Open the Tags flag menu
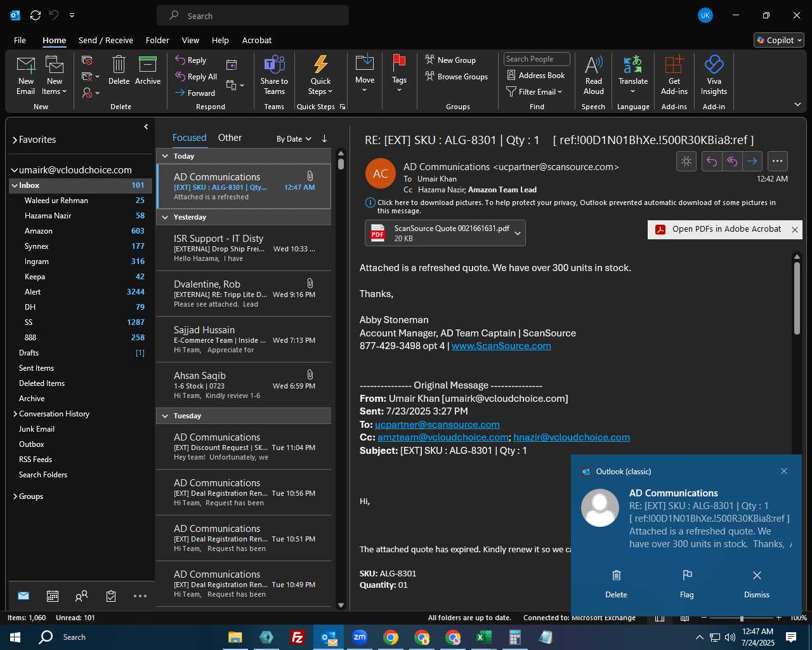 coord(399,74)
